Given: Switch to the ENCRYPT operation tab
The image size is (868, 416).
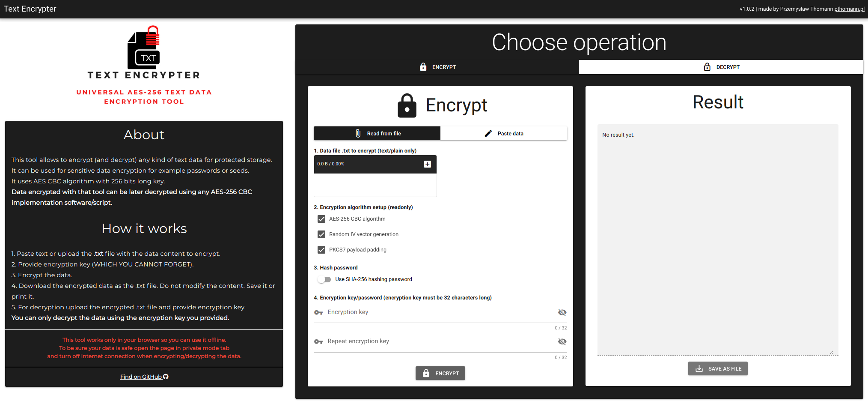Looking at the screenshot, I should point(437,67).
